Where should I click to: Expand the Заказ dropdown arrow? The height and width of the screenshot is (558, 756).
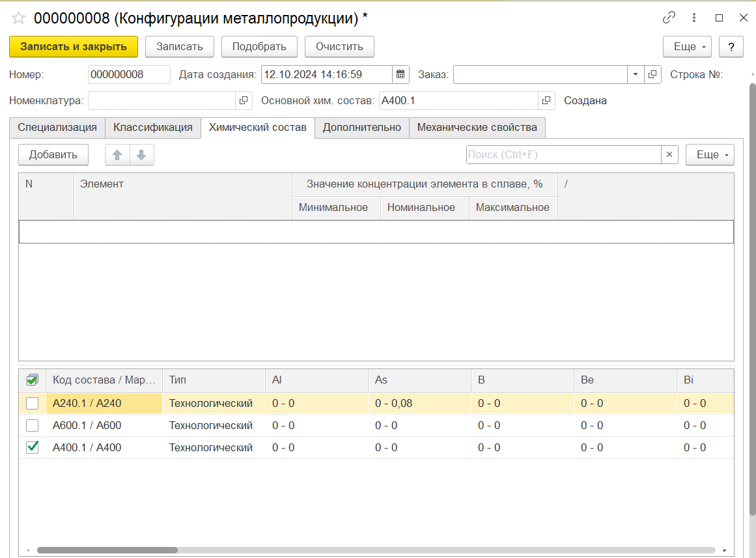(x=636, y=74)
